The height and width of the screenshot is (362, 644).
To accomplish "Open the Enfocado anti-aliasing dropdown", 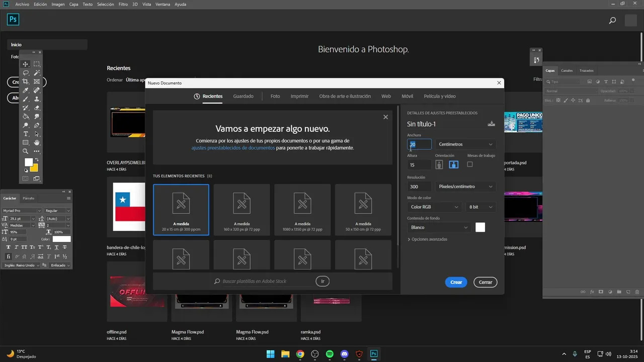I will tap(60, 265).
